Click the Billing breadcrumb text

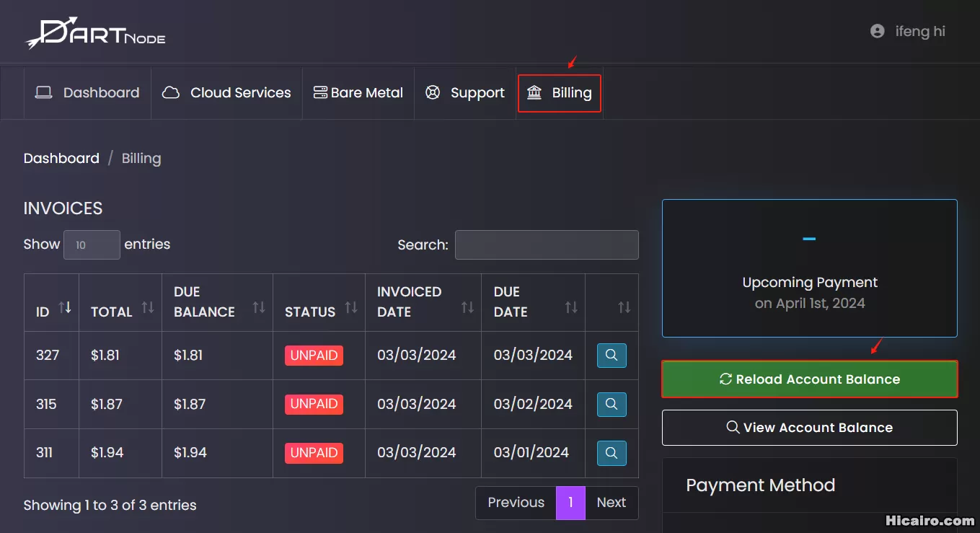(141, 159)
